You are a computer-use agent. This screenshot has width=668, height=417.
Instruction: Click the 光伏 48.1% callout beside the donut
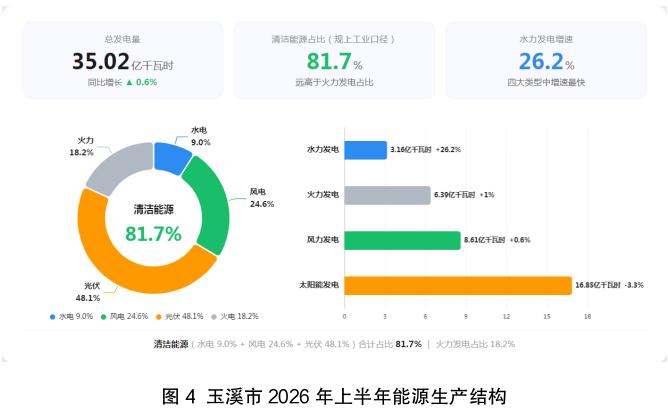[88, 292]
